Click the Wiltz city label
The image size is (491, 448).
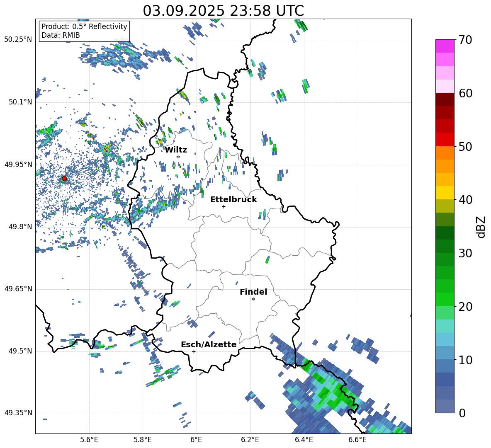point(176,150)
